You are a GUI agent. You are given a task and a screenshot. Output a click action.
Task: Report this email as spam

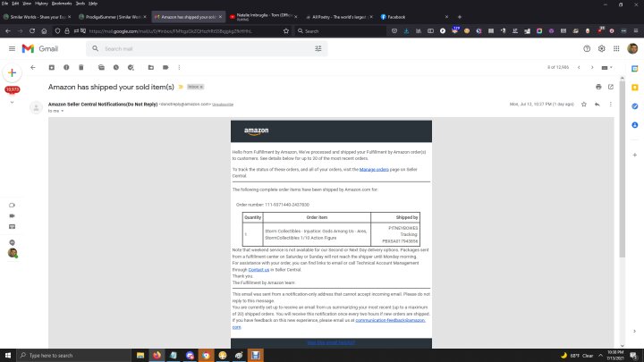pyautogui.click(x=66, y=67)
